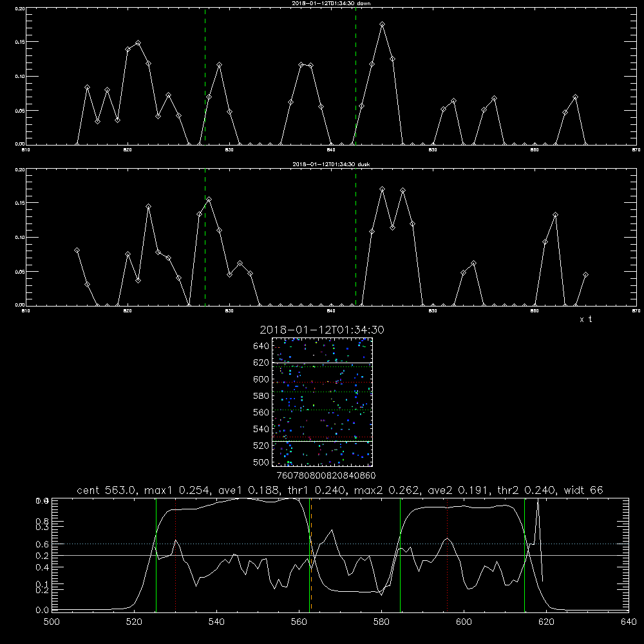Click the second green dashed line in dusk plot

pos(355,237)
